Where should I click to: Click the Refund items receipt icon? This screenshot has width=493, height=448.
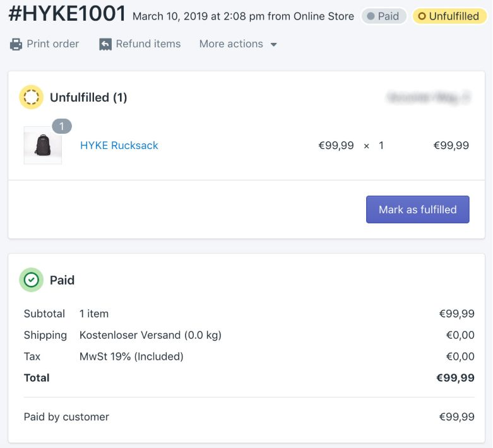105,44
